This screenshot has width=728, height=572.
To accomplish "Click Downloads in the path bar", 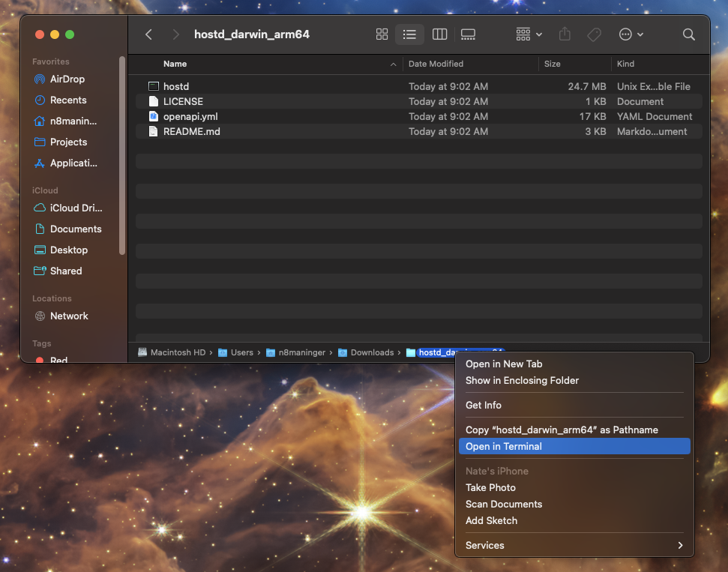I will (371, 352).
